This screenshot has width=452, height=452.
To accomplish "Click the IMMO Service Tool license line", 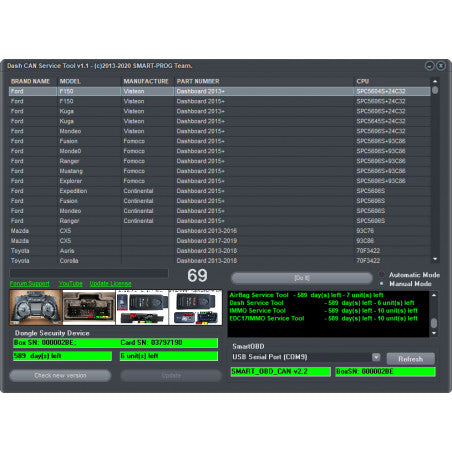I will 323,311.
